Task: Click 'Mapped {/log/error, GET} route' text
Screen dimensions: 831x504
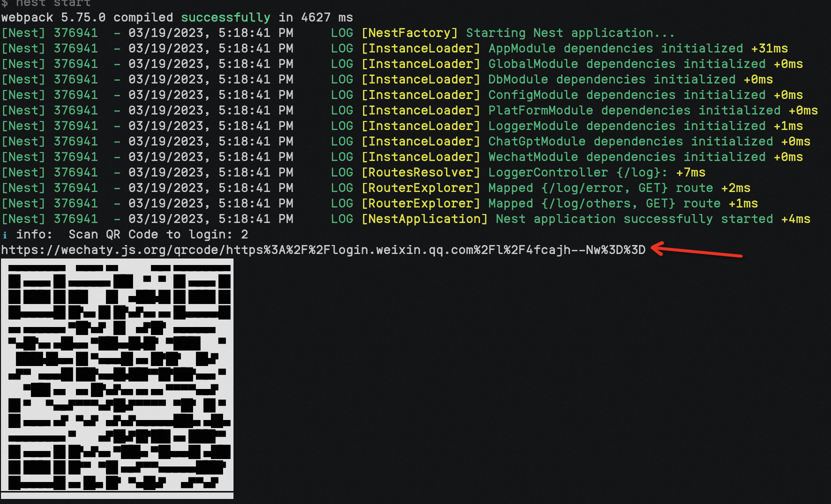Action: pyautogui.click(x=600, y=188)
